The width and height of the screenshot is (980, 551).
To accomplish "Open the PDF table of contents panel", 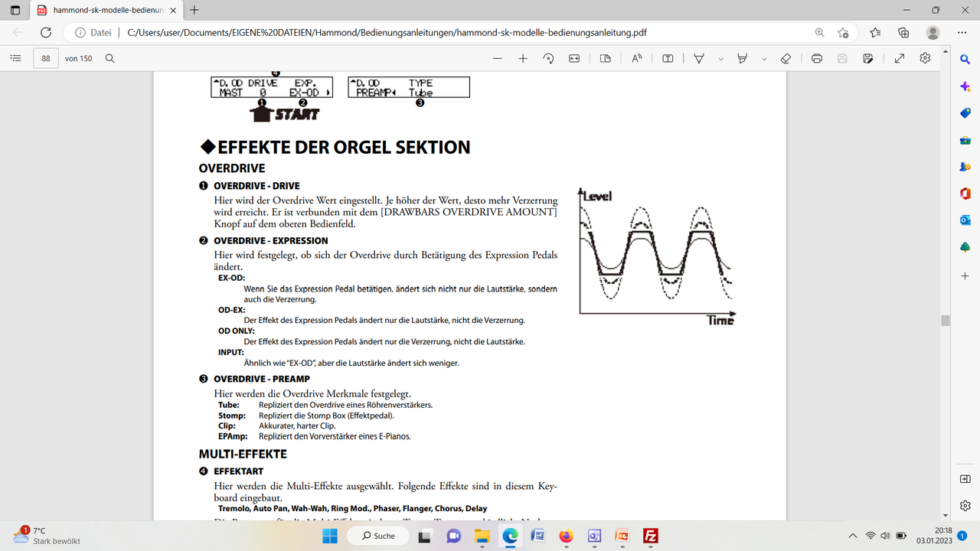I will click(15, 58).
